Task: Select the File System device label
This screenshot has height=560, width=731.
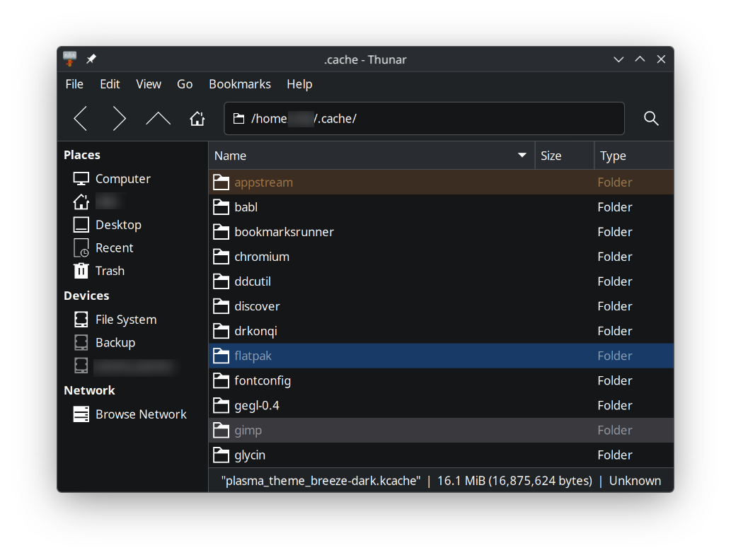Action: [126, 320]
